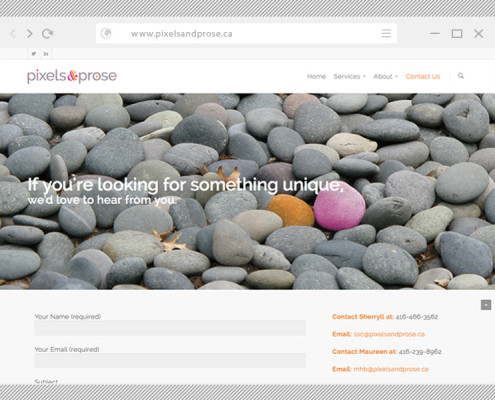This screenshot has height=400, width=495.
Task: Click the Contact Sherryll phone number
Action: (x=417, y=317)
